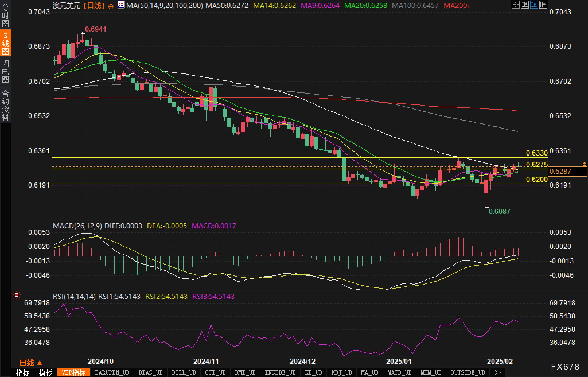Click the crosshair cursor icon at top right
This screenshot has width=588, height=377.
(515, 5)
